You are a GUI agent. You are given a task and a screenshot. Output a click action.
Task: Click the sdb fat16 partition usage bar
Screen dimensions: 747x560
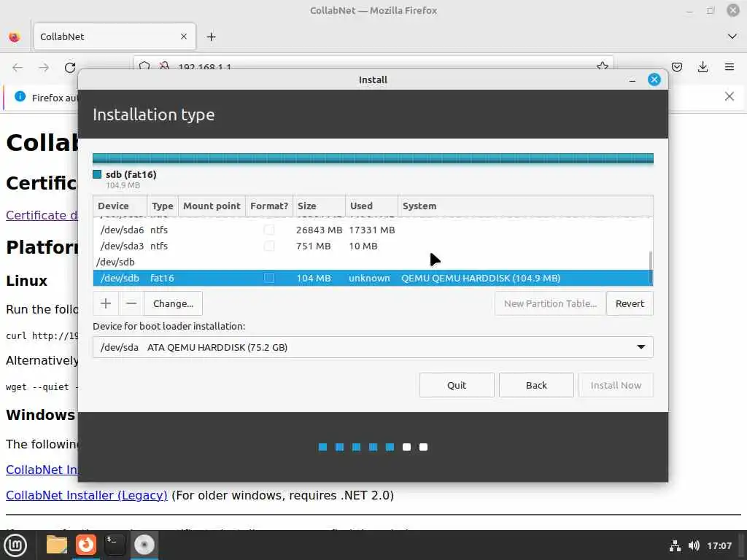373,158
